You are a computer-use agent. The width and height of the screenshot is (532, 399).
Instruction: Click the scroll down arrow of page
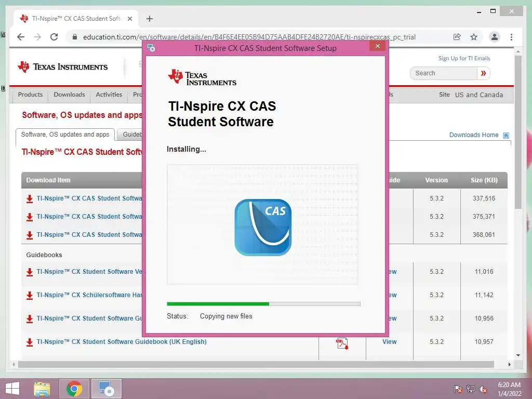518,355
